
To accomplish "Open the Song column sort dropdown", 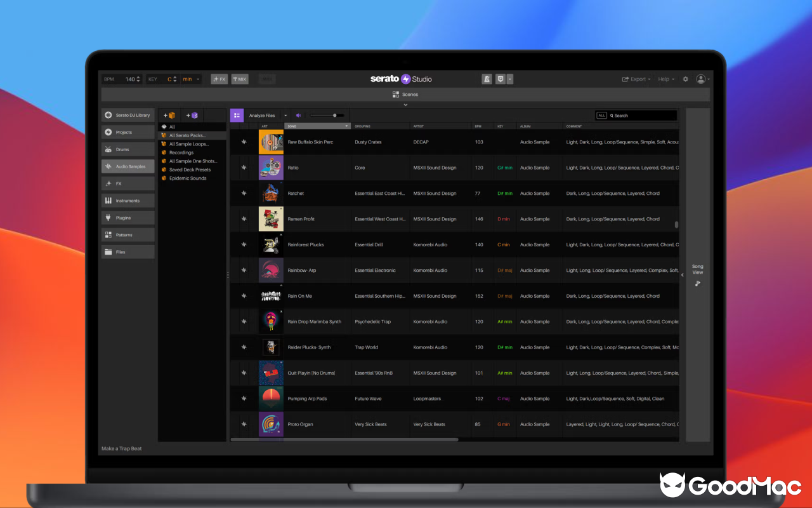I will tap(346, 126).
